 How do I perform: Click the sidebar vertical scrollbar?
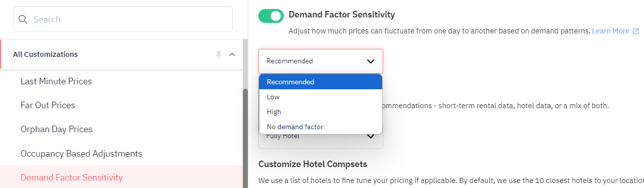click(x=245, y=138)
